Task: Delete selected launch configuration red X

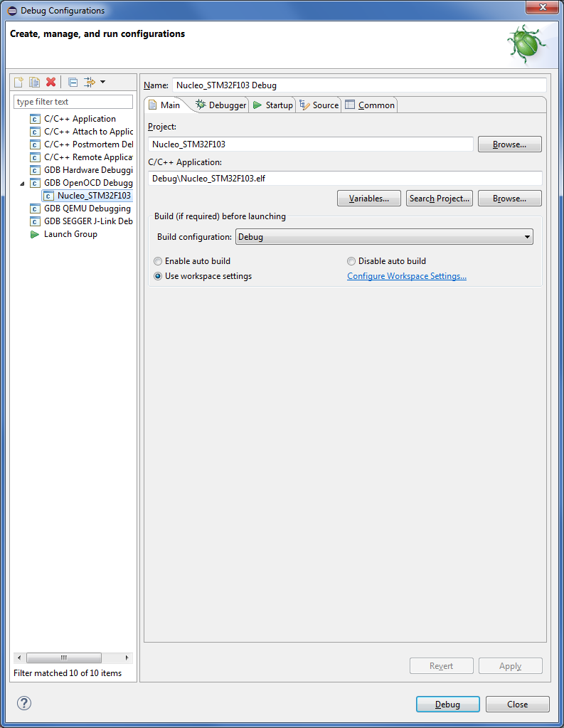Action: [51, 82]
